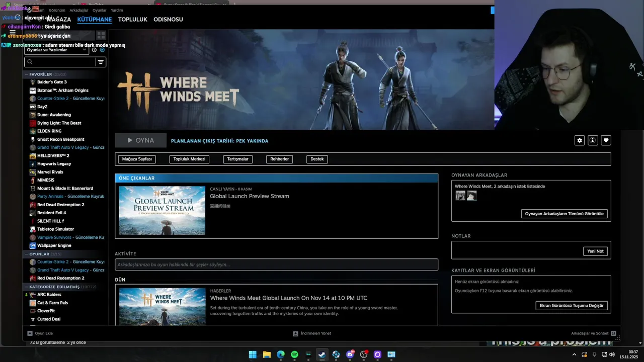Select Dying Light: The Beast
This screenshot has width=644, height=362.
click(x=59, y=123)
